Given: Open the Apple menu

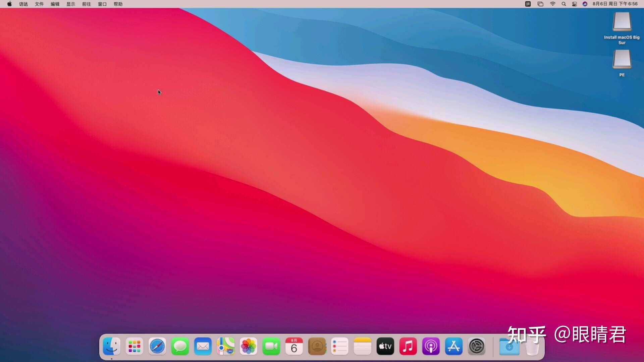Looking at the screenshot, I should 9,4.
